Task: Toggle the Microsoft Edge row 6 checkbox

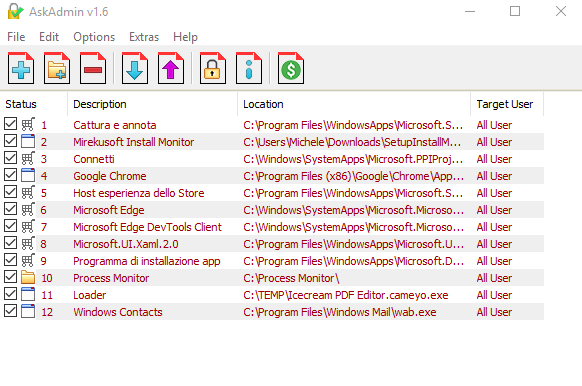Action: click(x=10, y=209)
